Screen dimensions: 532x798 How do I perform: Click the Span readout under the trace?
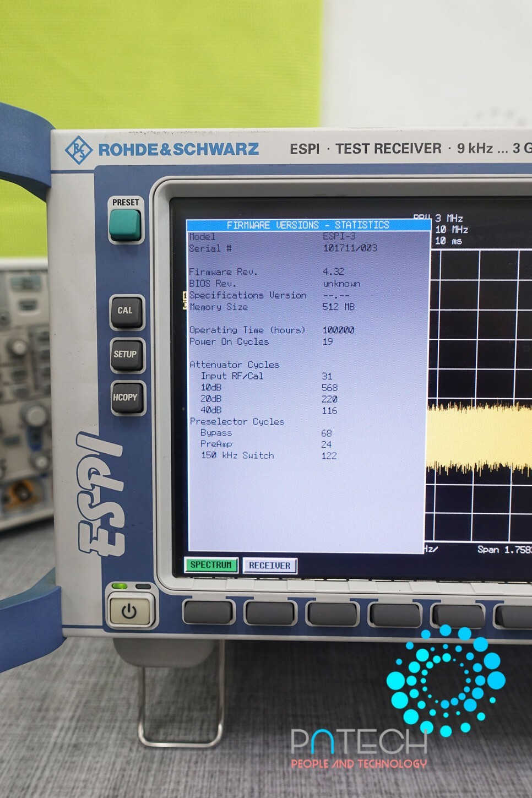point(504,550)
